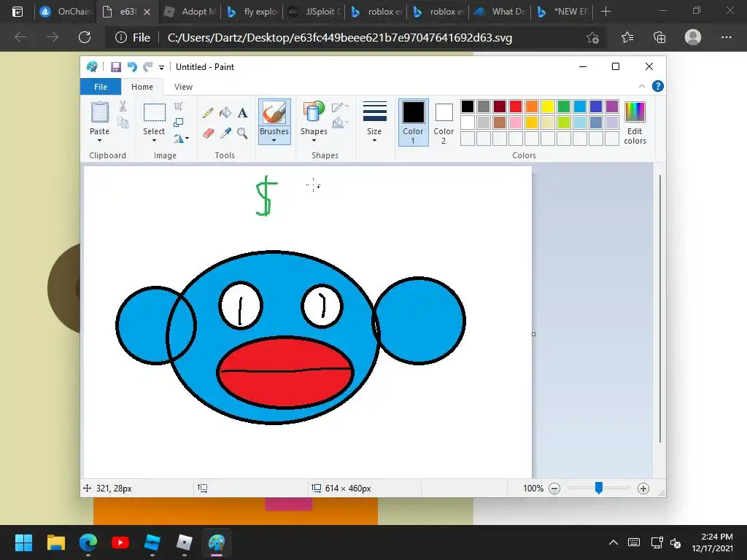Select Color 1 foreground swatch
Viewport: 747px width, 560px height.
(413, 122)
